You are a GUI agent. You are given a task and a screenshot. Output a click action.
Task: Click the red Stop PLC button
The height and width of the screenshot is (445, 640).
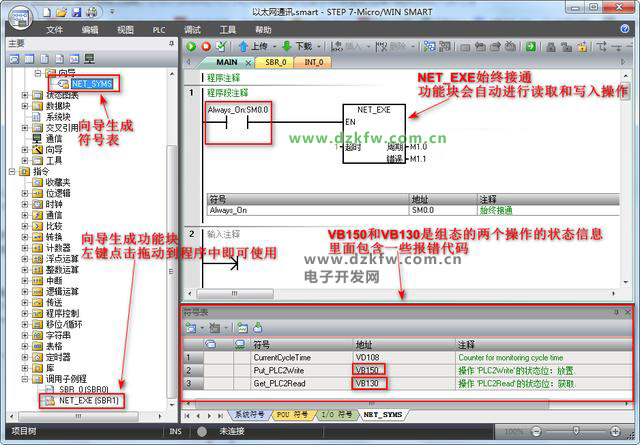pos(206,46)
